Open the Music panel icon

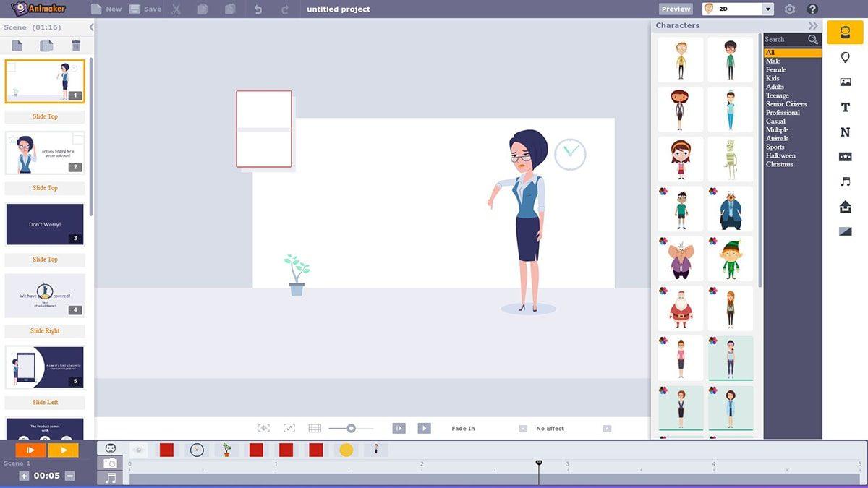click(x=845, y=181)
